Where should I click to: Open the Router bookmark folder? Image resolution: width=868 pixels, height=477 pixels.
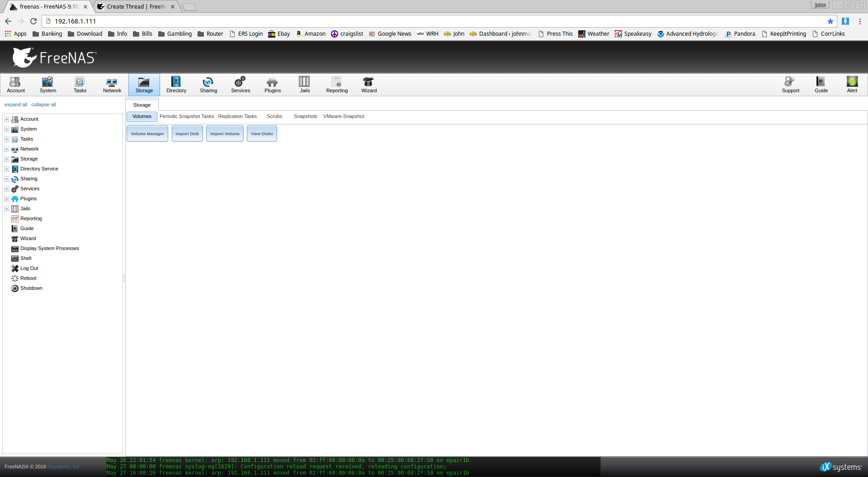210,34
